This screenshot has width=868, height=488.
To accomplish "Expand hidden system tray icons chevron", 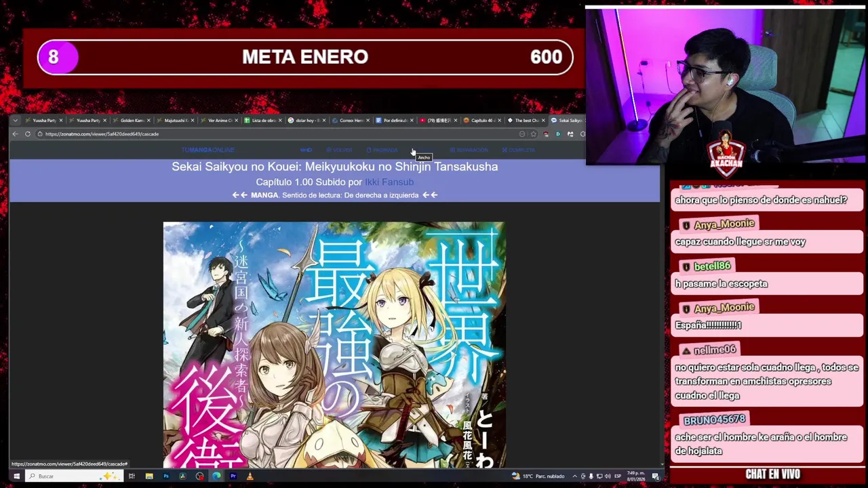I will (574, 476).
